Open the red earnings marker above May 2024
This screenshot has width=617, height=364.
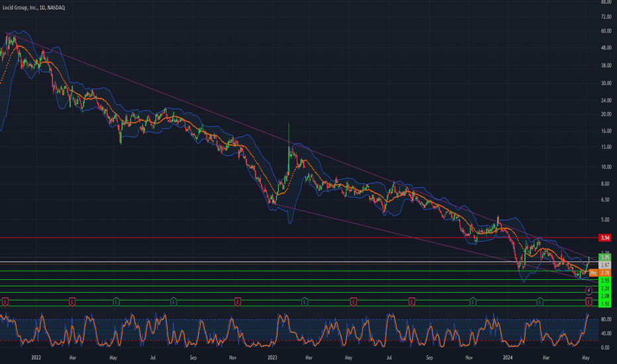pos(589,302)
